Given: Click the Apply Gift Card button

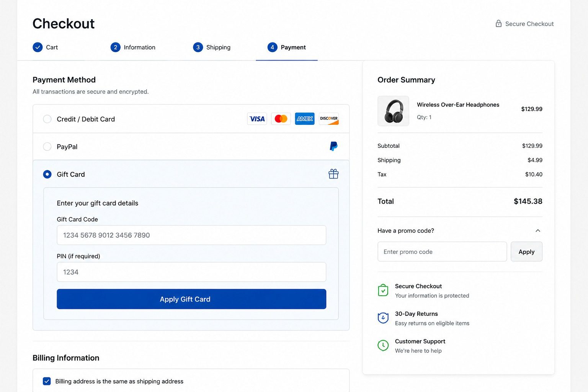Looking at the screenshot, I should [191, 299].
